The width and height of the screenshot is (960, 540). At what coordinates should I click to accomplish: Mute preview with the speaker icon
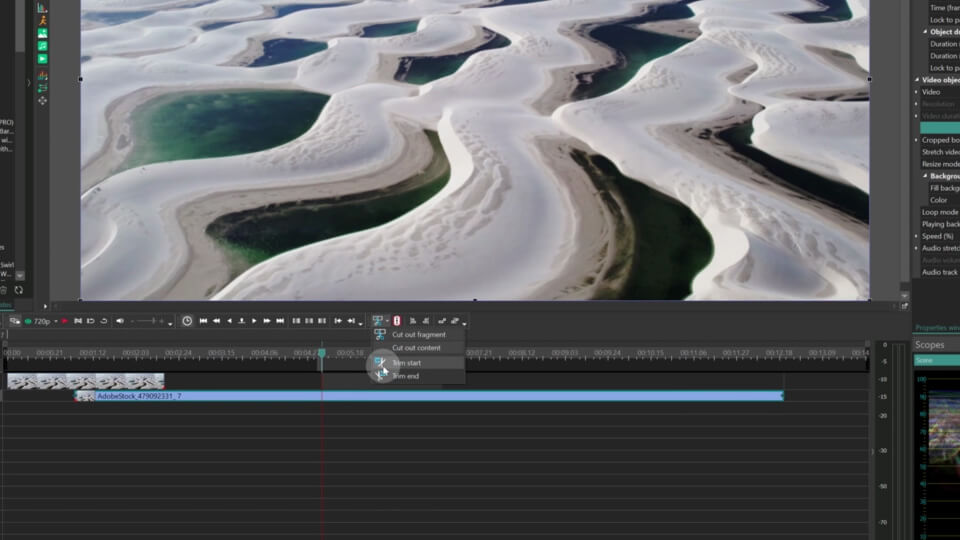click(x=120, y=321)
